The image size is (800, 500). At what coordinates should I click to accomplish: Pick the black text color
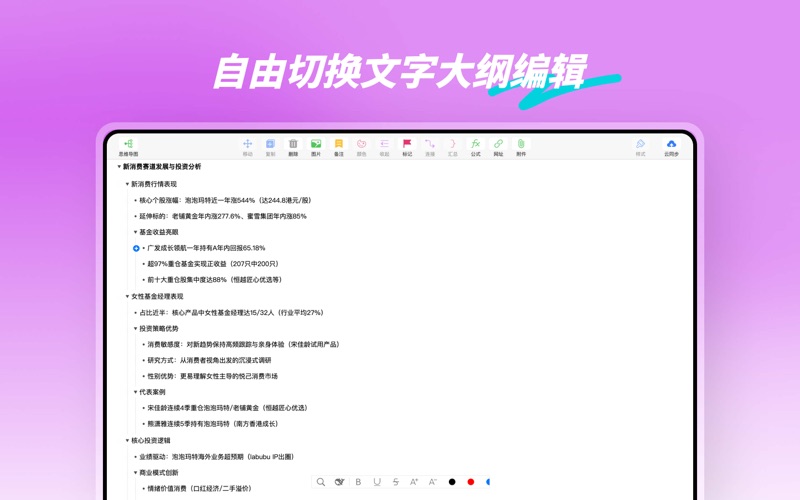452,482
